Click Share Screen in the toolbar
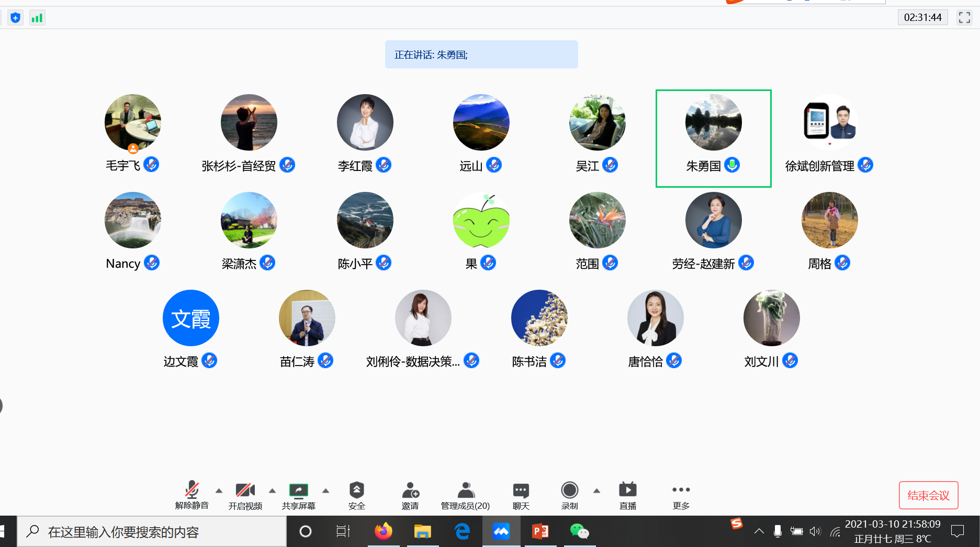980x547 pixels. (x=298, y=495)
